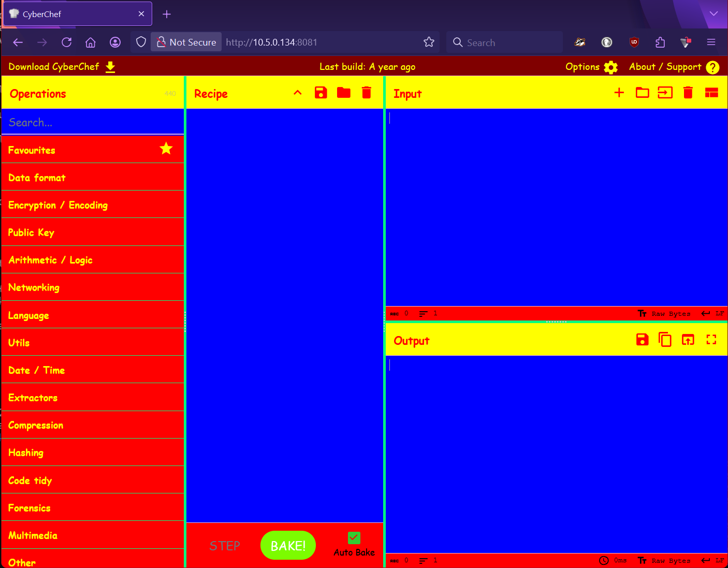The width and height of the screenshot is (728, 568).
Task: Copy output to clipboard icon
Action: [665, 340]
